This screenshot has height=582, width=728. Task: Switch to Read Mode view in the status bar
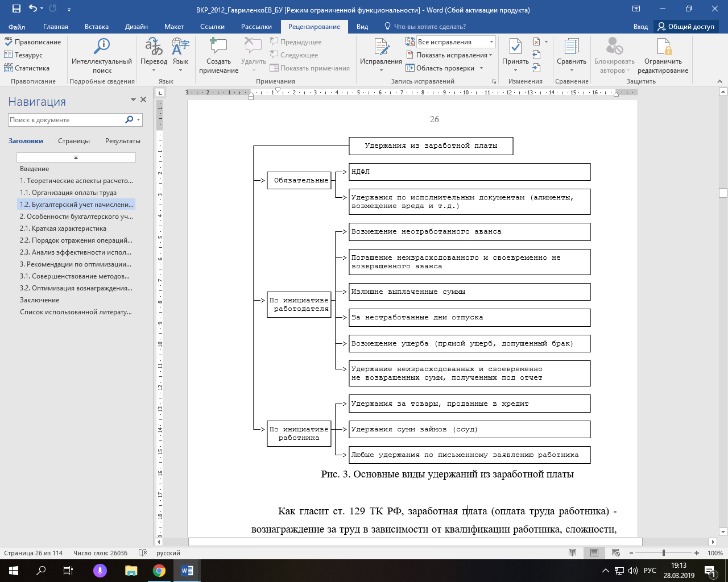pyautogui.click(x=573, y=553)
